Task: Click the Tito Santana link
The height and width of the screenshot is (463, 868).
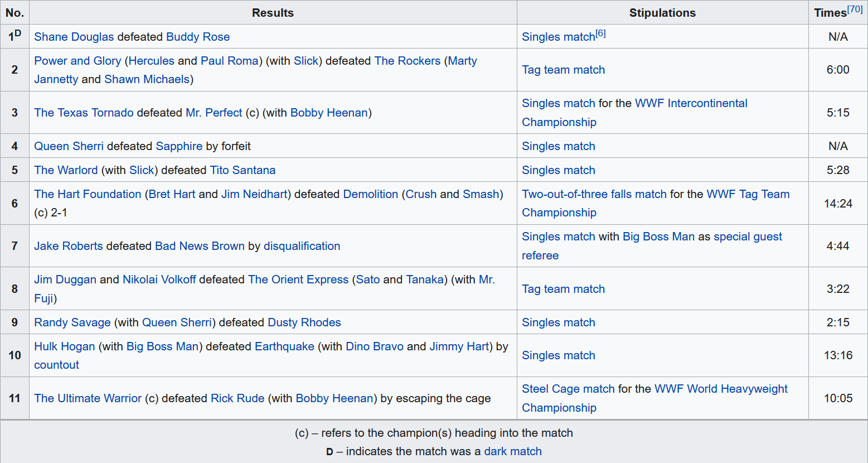Action: pyautogui.click(x=243, y=170)
